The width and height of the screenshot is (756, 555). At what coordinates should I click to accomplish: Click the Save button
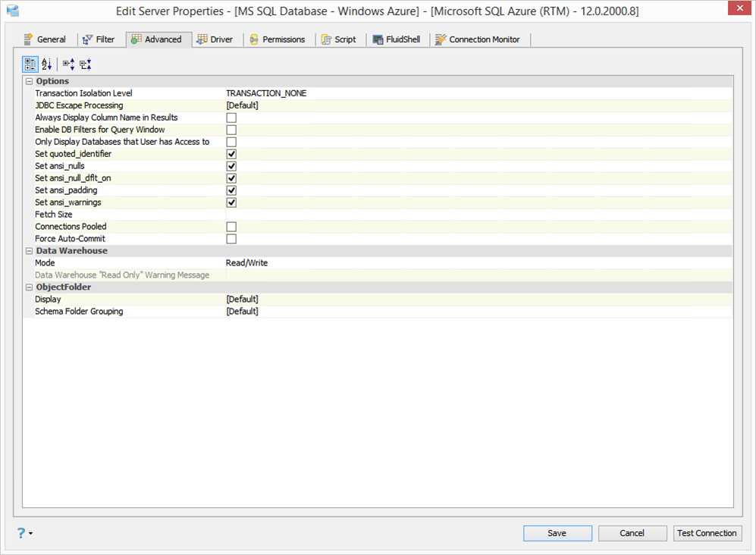(x=557, y=533)
